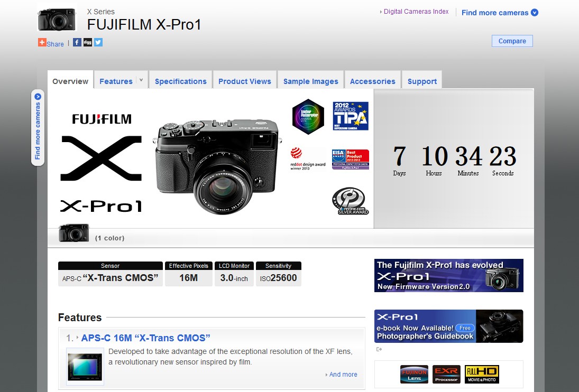Click the Effective Pixels 16M spec box

pyautogui.click(x=189, y=274)
